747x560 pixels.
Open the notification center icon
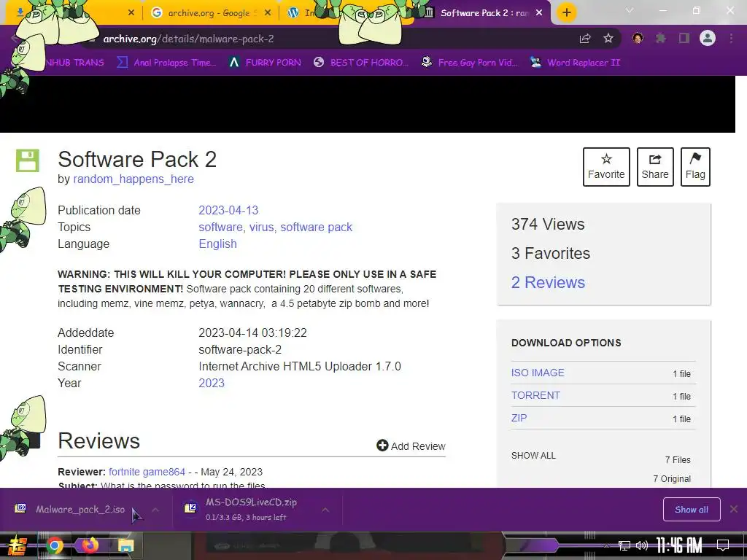pyautogui.click(x=723, y=545)
